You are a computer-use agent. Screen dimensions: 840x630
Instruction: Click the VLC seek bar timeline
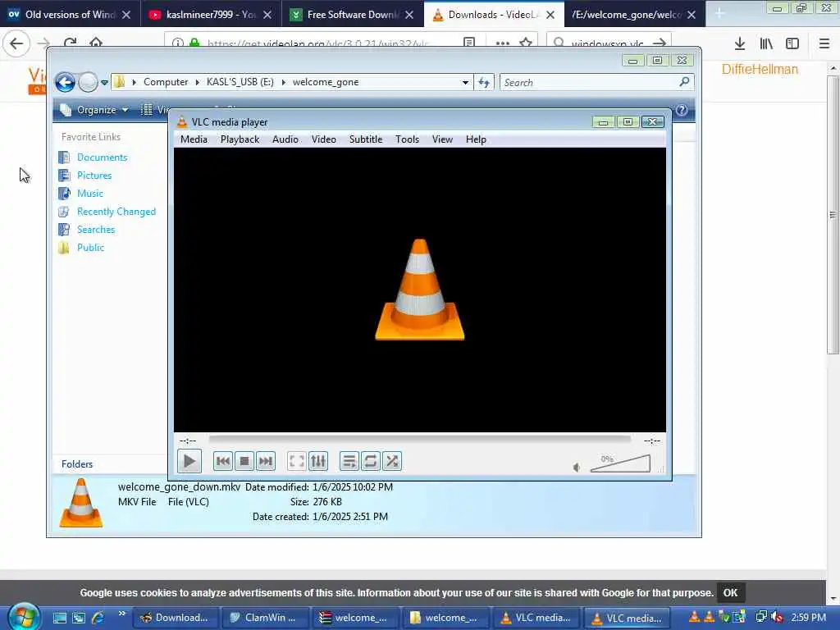(x=420, y=440)
